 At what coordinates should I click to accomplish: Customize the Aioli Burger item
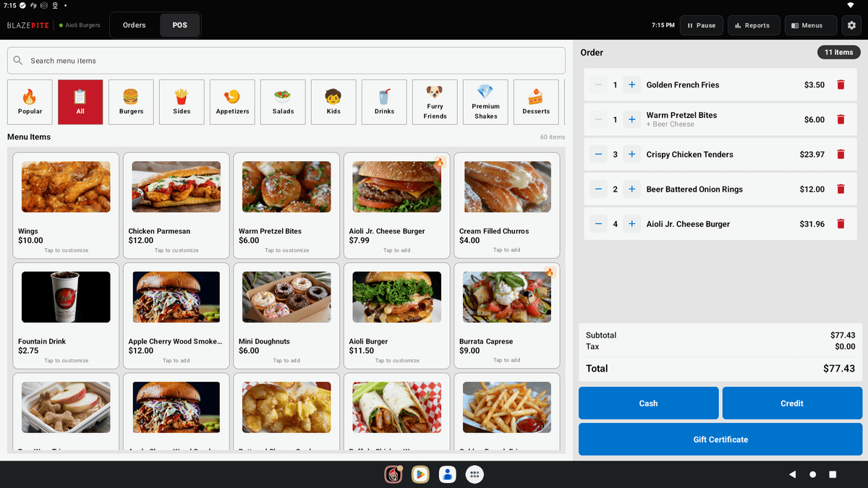(x=397, y=316)
